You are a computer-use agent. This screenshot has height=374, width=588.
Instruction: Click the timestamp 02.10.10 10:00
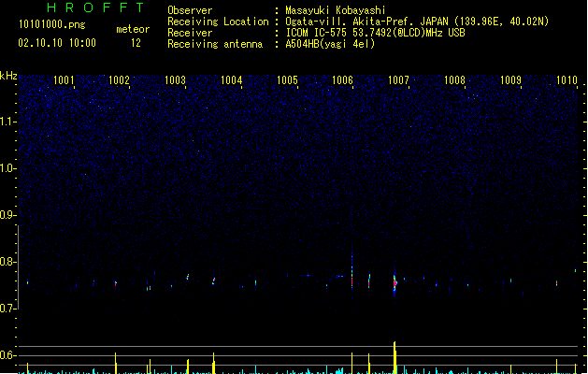tap(57, 43)
